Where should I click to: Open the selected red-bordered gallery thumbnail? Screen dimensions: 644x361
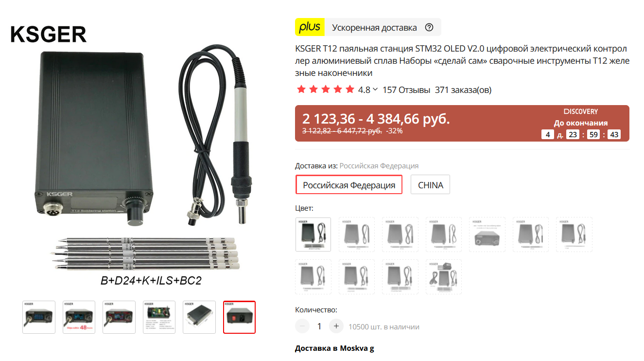239,317
